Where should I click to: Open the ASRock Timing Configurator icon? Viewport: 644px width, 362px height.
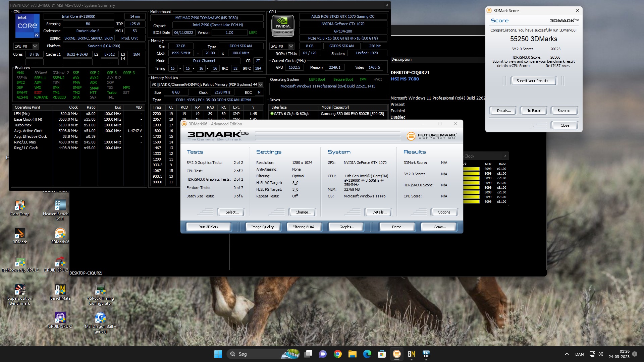click(x=100, y=294)
